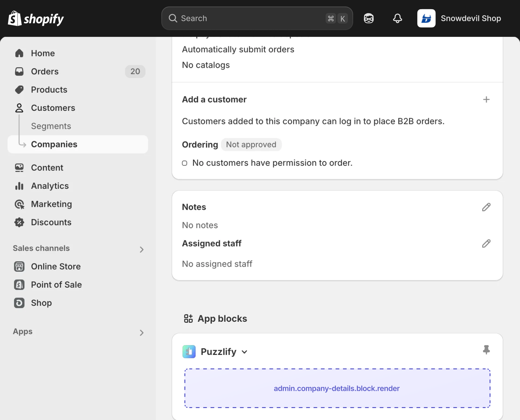
Task: Click the Puzzlify app name
Action: [x=219, y=352]
